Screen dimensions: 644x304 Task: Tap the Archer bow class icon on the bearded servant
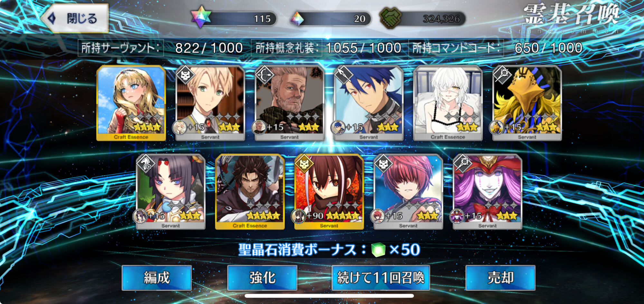tap(264, 75)
